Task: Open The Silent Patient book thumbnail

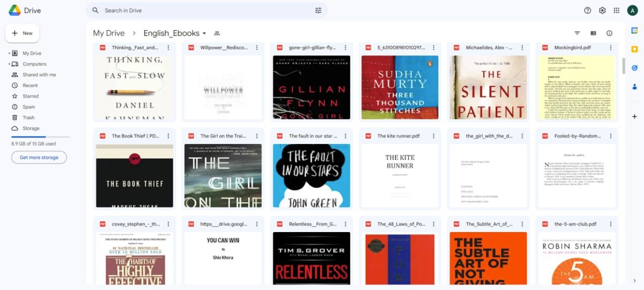Action: click(488, 87)
